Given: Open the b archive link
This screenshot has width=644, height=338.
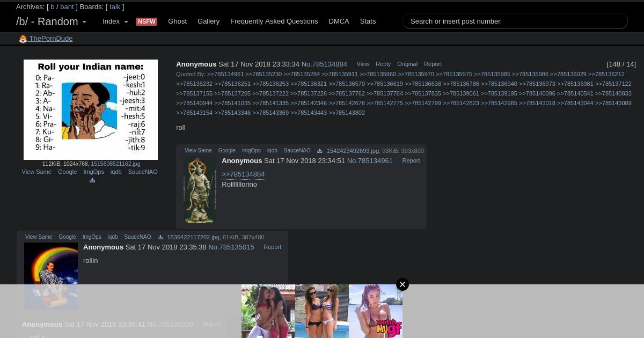Looking at the screenshot, I should pos(53,7).
